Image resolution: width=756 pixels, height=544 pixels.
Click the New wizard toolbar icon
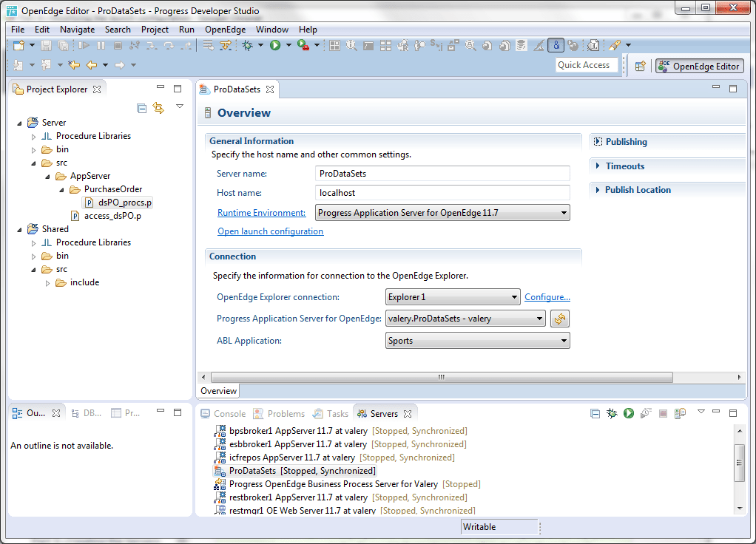18,45
